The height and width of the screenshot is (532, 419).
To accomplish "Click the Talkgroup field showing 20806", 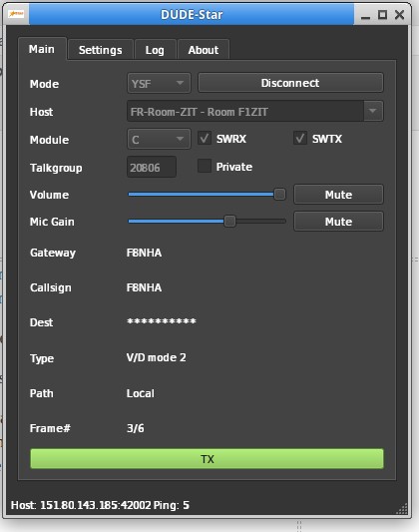I will pyautogui.click(x=152, y=167).
